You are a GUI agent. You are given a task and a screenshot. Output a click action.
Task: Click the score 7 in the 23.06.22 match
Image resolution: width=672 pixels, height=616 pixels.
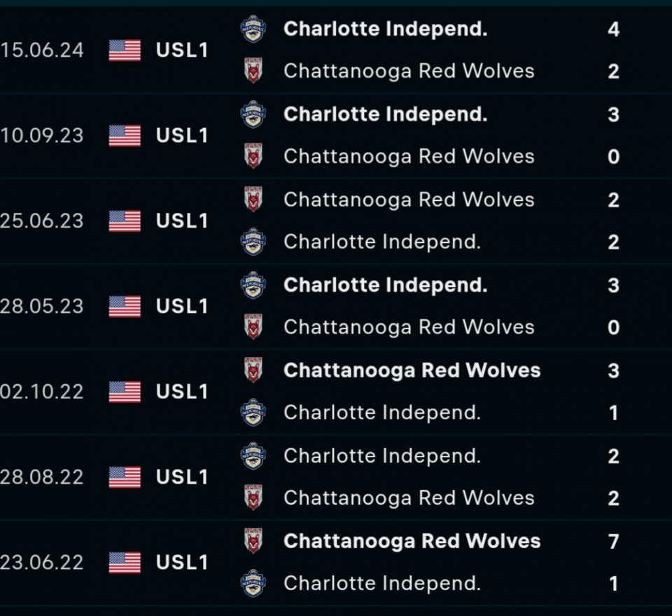[x=613, y=541]
